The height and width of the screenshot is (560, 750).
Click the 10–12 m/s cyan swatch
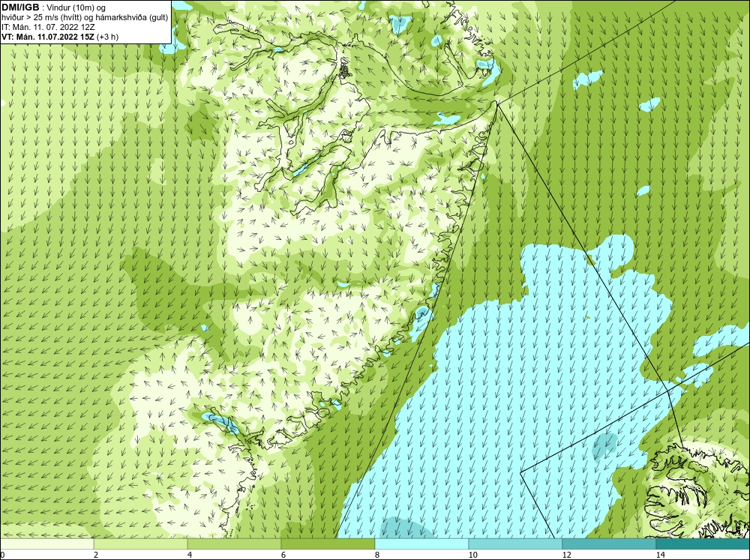tap(516, 544)
